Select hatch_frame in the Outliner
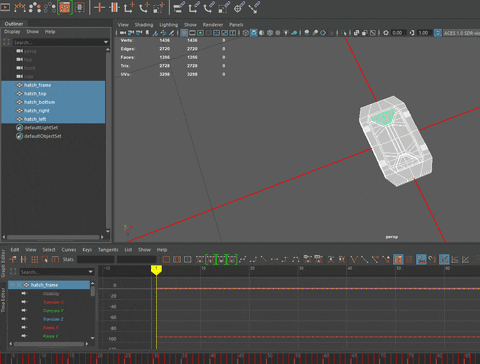 click(53, 85)
